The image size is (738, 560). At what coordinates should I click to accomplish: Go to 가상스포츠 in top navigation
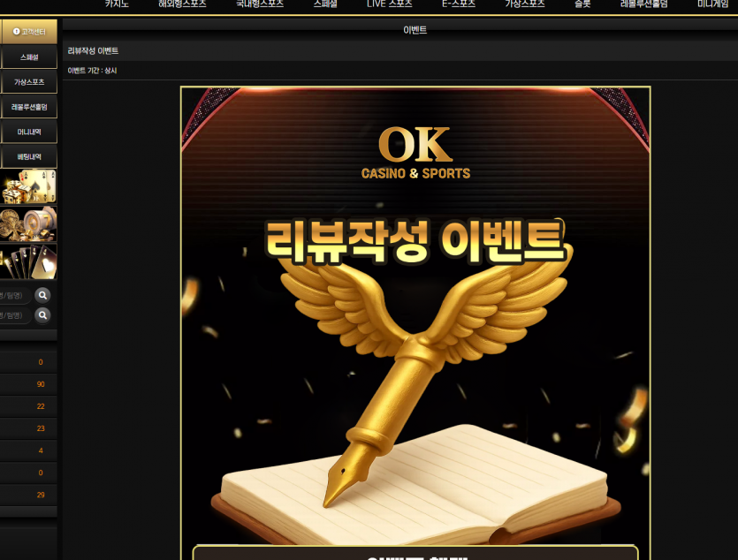525,4
